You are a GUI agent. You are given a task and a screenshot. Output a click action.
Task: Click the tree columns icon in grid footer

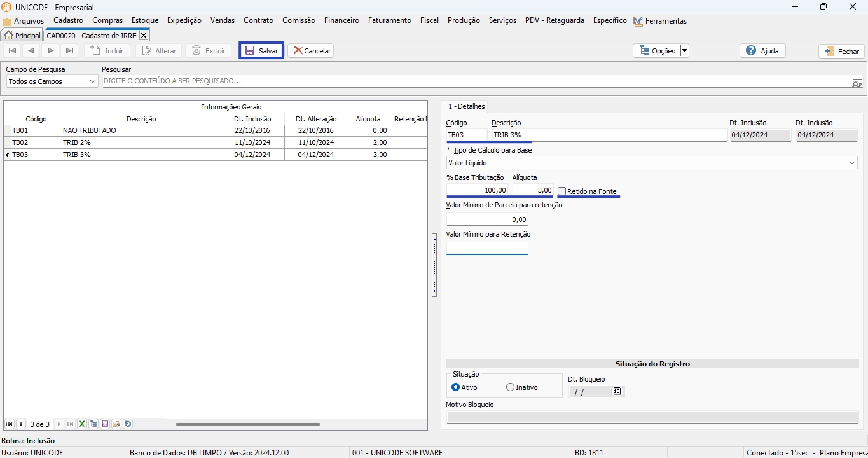coord(93,424)
